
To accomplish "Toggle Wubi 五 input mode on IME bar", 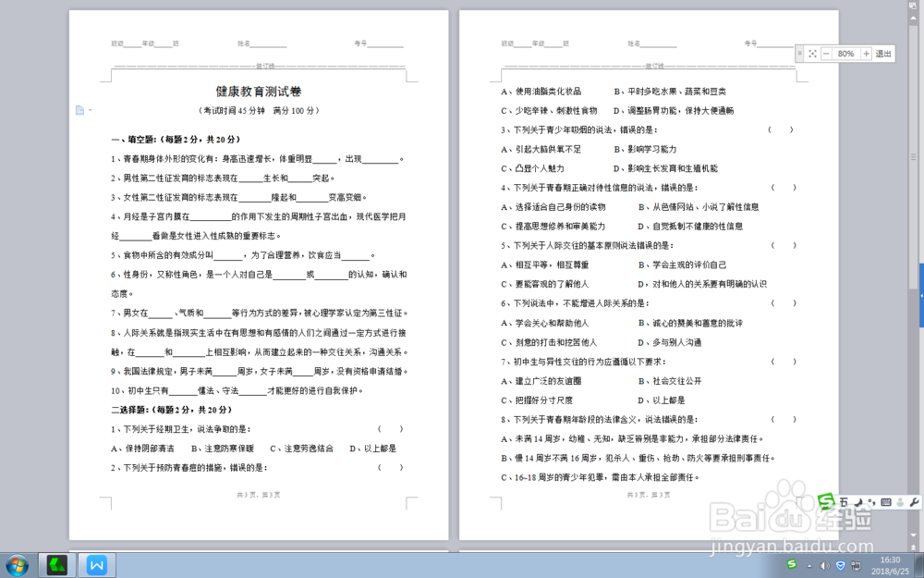I will [844, 502].
